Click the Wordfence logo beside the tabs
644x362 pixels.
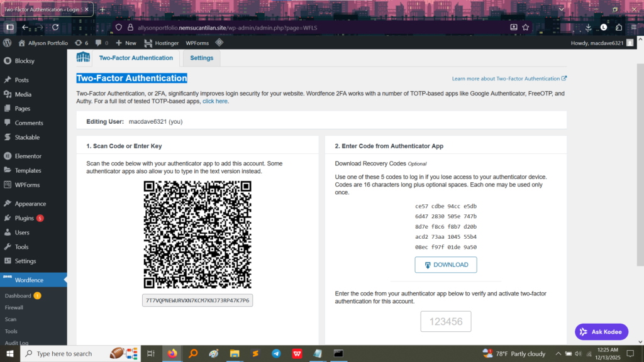point(83,58)
